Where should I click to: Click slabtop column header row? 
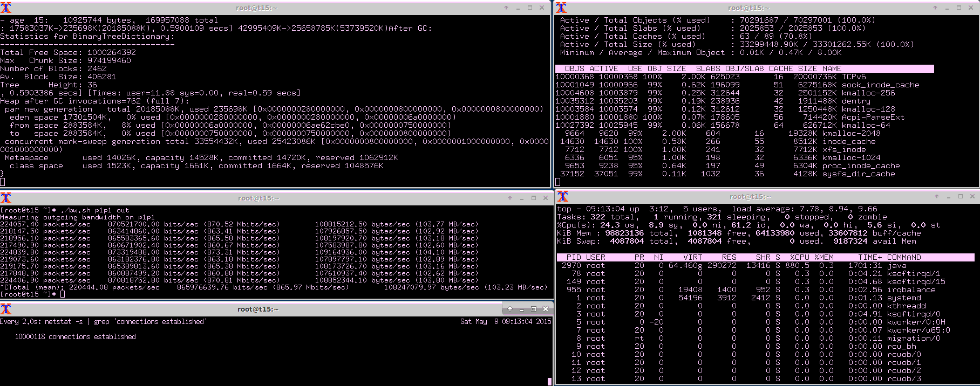[744, 68]
